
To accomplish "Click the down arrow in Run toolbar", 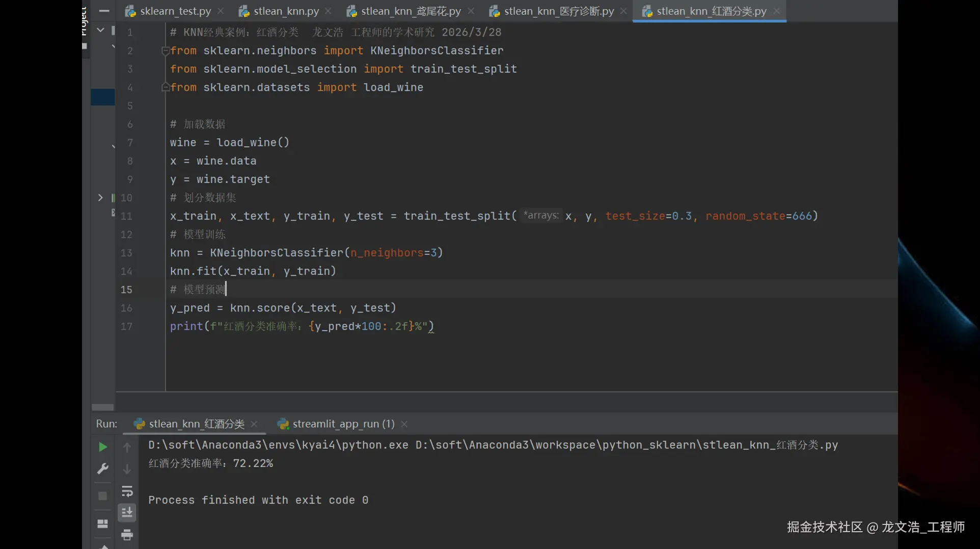I will coord(127,469).
